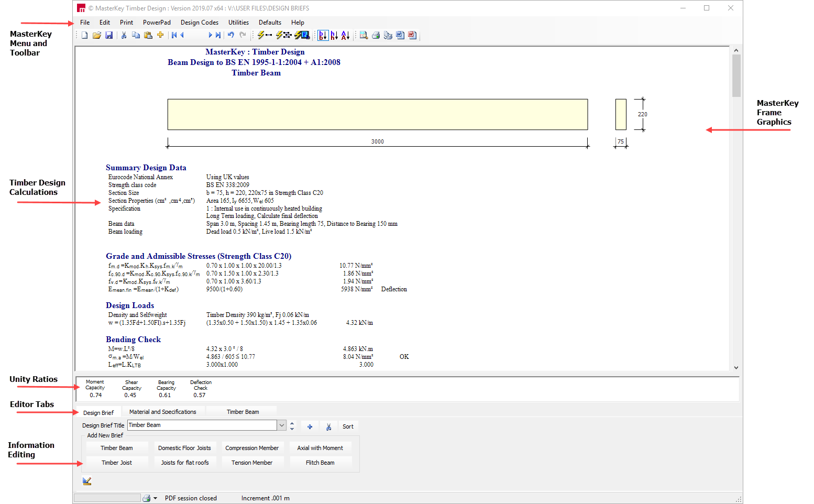The width and height of the screenshot is (814, 504).
Task: Go to the last brief with the skip-forward arrow
Action: pos(218,35)
